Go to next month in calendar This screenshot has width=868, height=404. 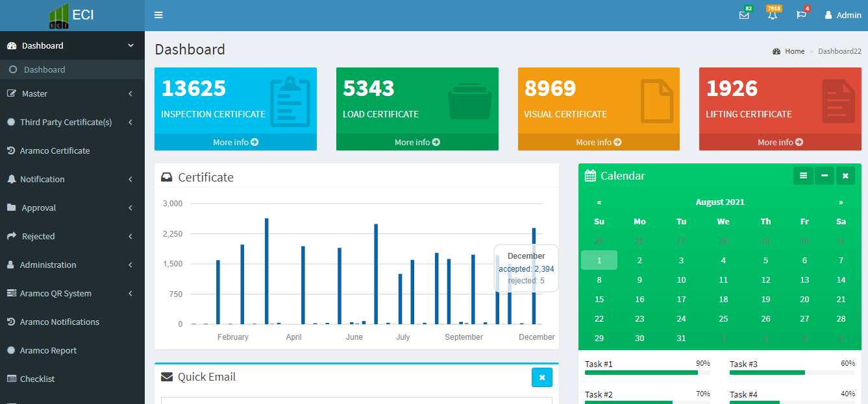click(841, 202)
